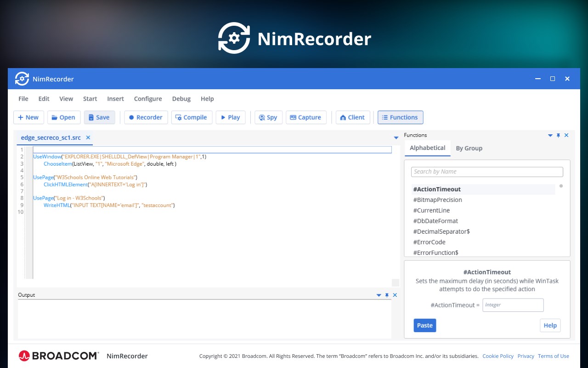Click the Help button in function details
The width and height of the screenshot is (588, 368).
coord(550,325)
